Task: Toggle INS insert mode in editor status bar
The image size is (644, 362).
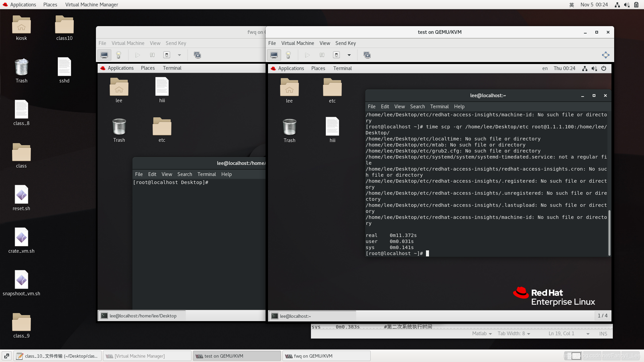Action: point(603,334)
